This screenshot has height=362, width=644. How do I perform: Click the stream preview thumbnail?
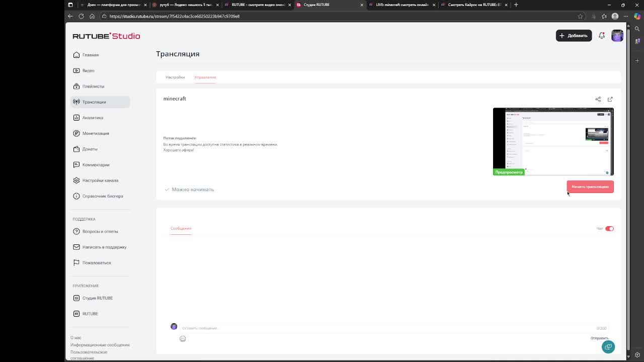tap(553, 142)
